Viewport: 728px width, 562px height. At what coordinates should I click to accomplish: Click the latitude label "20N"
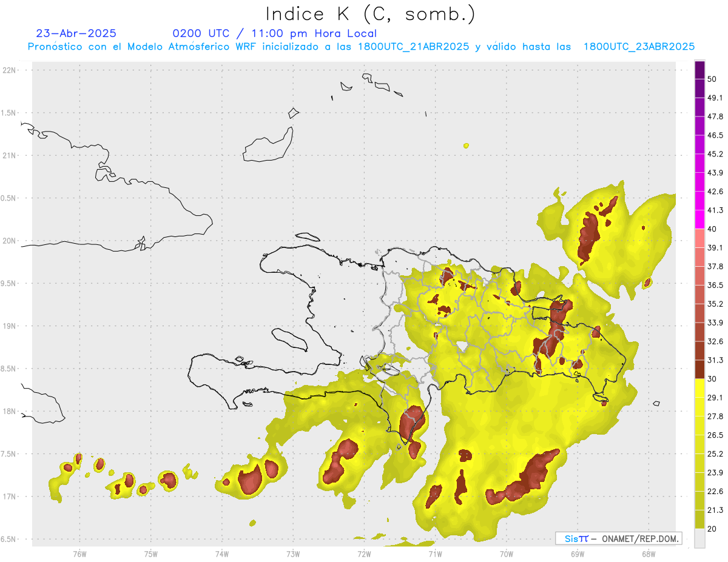point(10,241)
